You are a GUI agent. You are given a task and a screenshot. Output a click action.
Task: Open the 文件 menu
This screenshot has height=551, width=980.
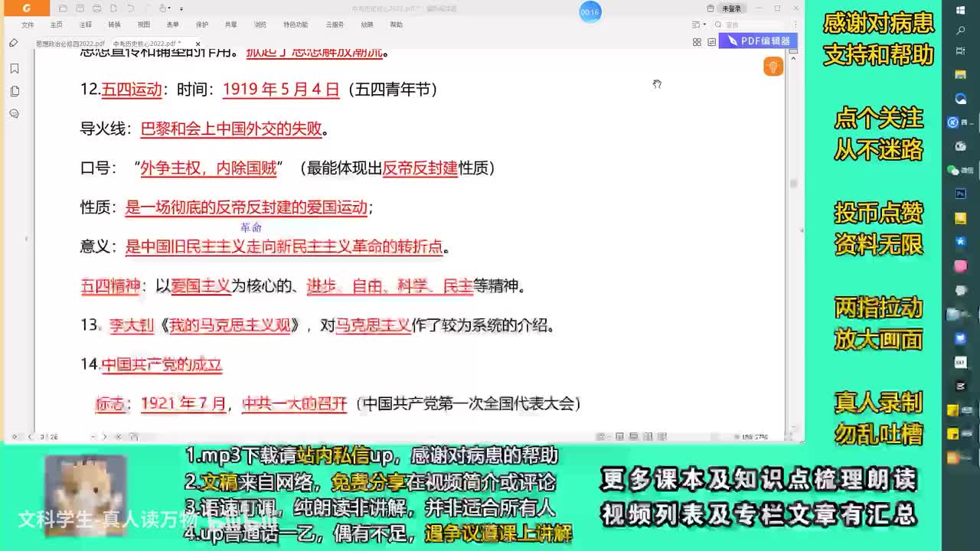28,24
